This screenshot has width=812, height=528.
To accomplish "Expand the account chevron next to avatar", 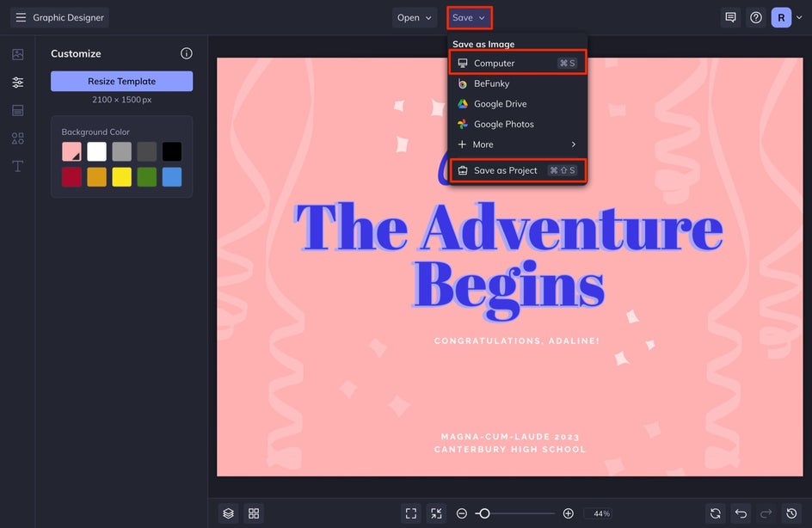I will click(799, 17).
